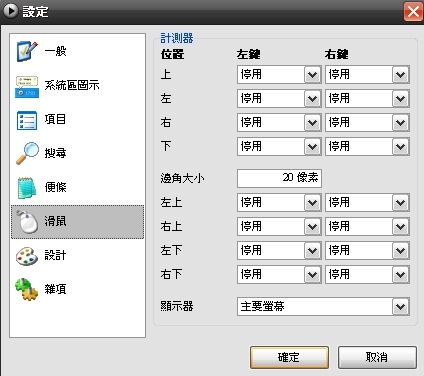Switch to 設計 settings page
Viewport: 424px width, 376px height.
point(78,256)
